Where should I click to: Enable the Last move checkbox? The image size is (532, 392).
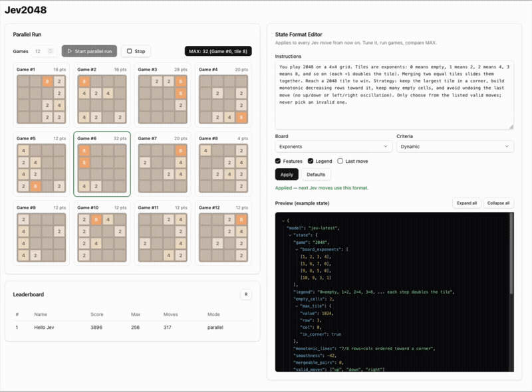(x=340, y=161)
